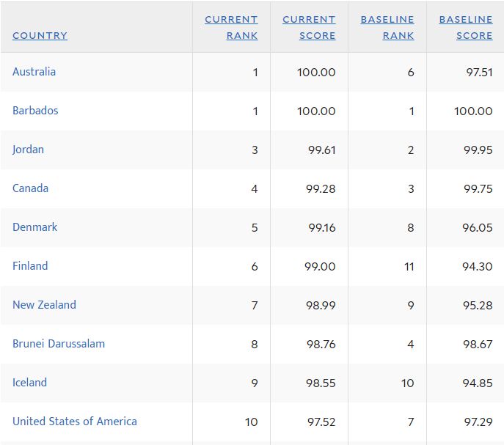Viewport: 504px width, 445px height.
Task: Select Australia's current score 100.00
Action: click(x=316, y=73)
